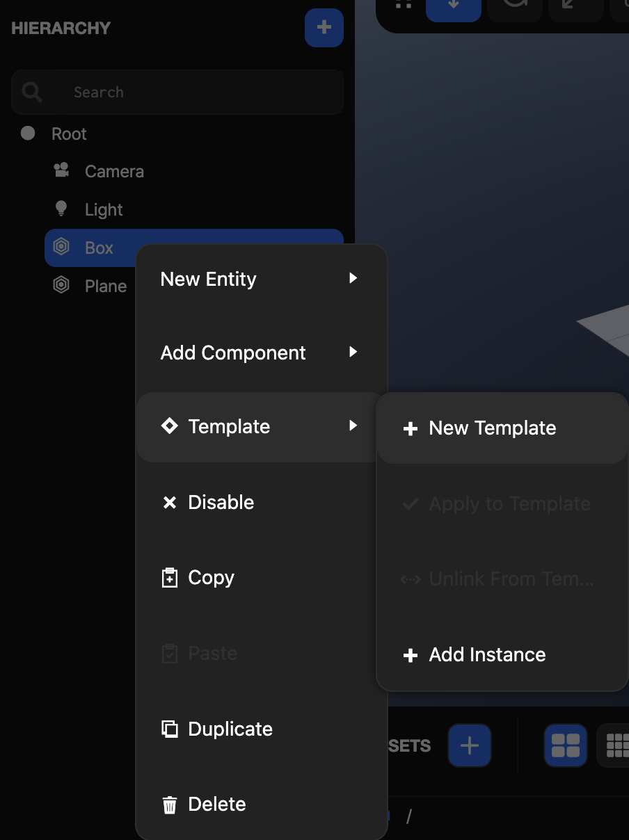This screenshot has height=840, width=629.
Task: Click the Light bulb entity icon
Action: [61, 209]
